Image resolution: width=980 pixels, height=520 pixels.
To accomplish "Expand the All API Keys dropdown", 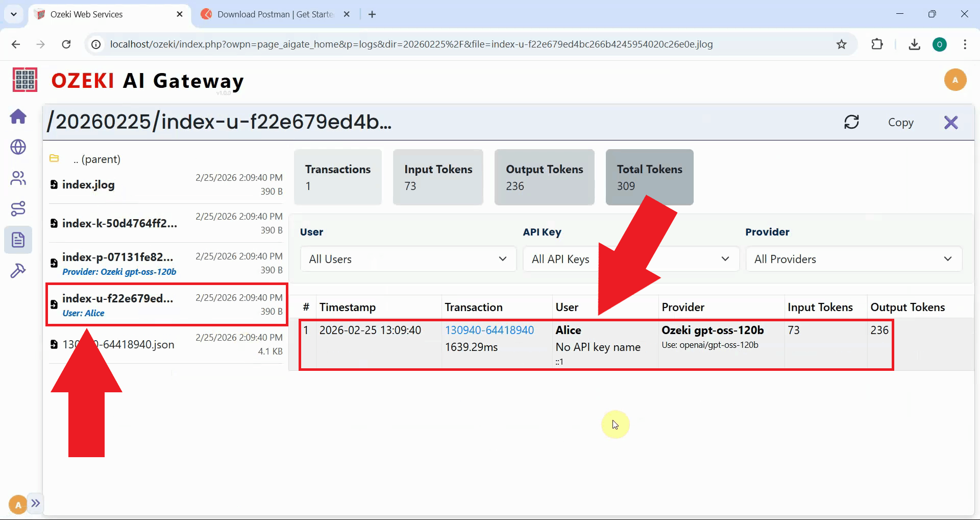I will [630, 259].
